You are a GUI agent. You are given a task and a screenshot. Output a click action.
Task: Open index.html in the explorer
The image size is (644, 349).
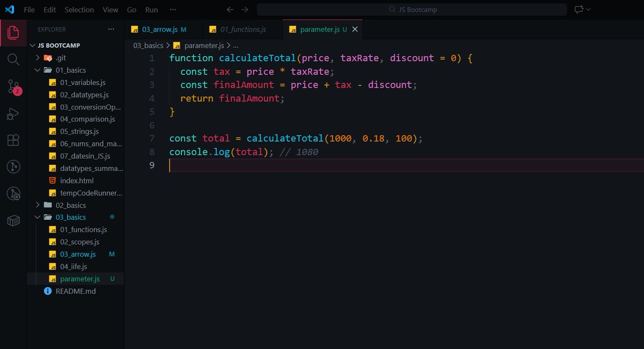click(75, 181)
